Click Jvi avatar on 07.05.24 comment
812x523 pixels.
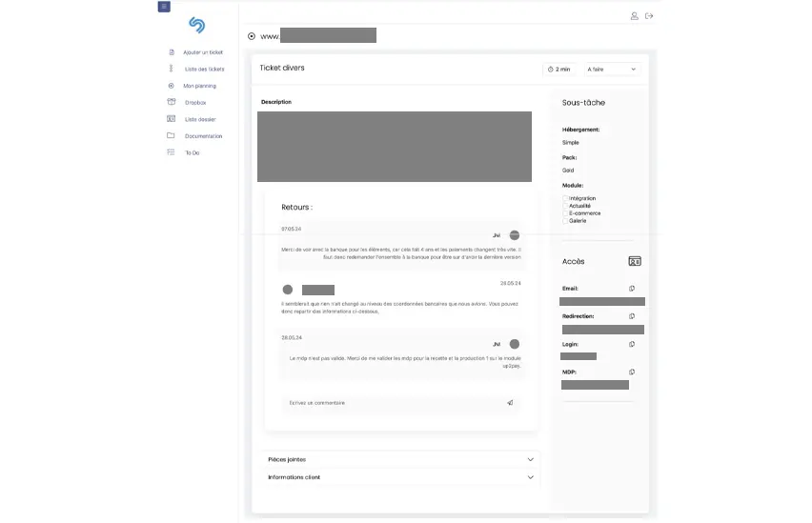pyautogui.click(x=515, y=235)
